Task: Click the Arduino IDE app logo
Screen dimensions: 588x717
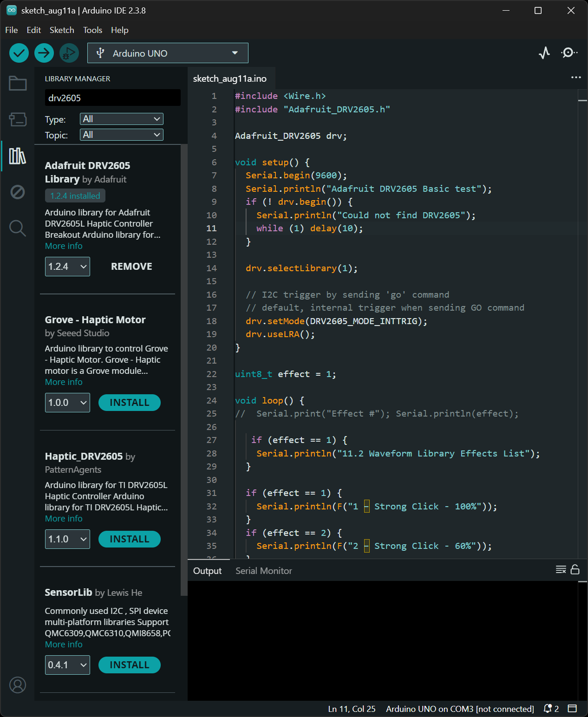Action: click(x=12, y=10)
